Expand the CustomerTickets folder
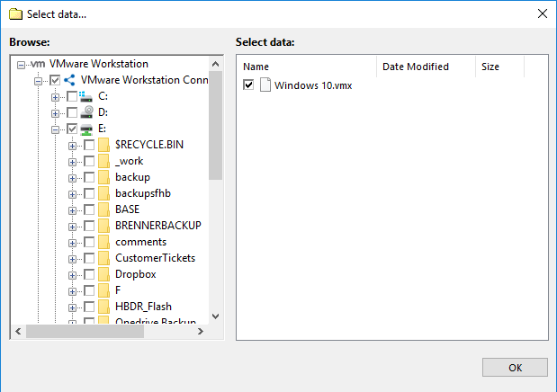Screen dimensions: 557x392 click(72, 259)
